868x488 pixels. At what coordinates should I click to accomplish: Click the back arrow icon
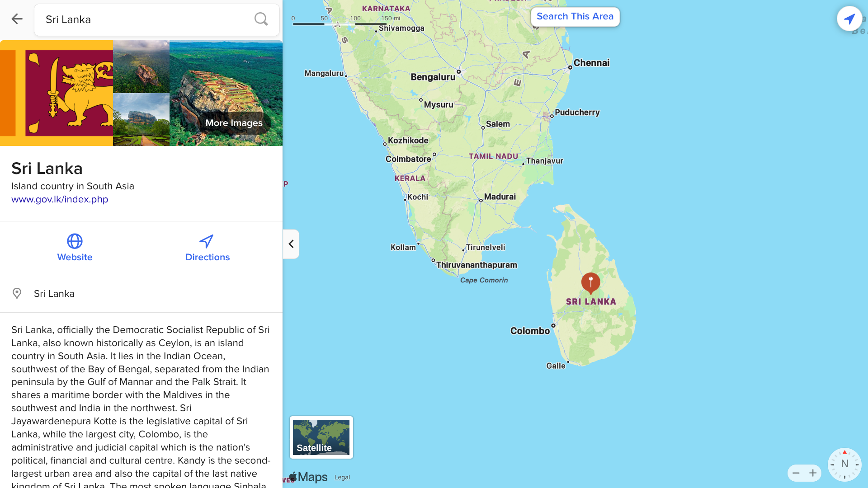(x=17, y=19)
